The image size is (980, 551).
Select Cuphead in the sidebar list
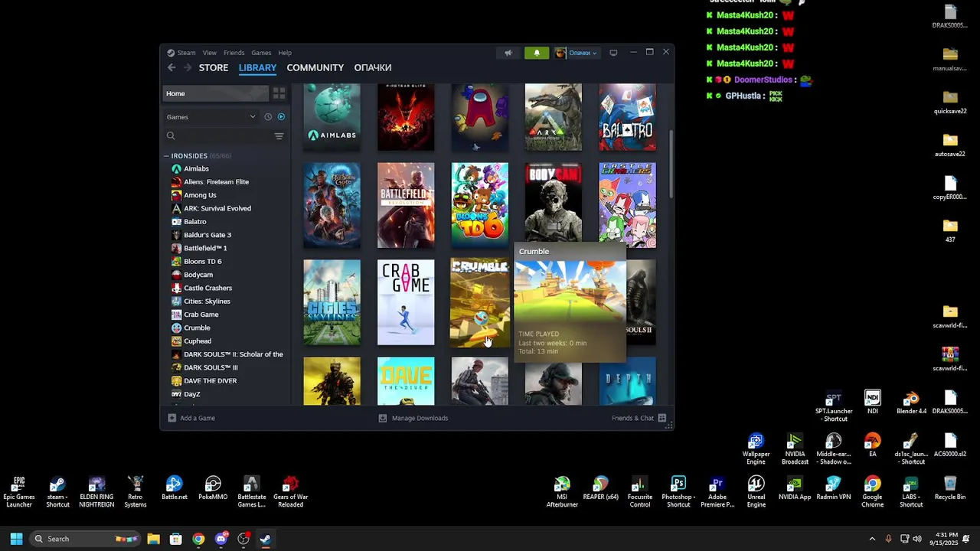click(198, 341)
